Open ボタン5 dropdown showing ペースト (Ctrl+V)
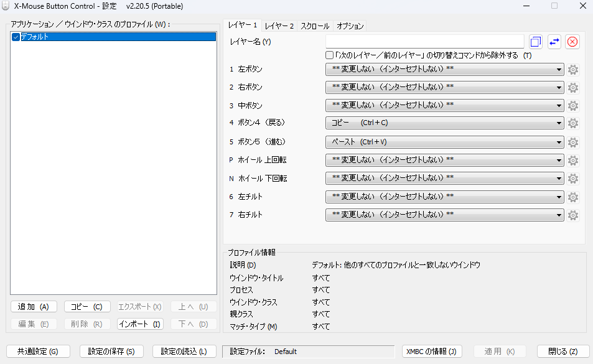 pos(444,142)
